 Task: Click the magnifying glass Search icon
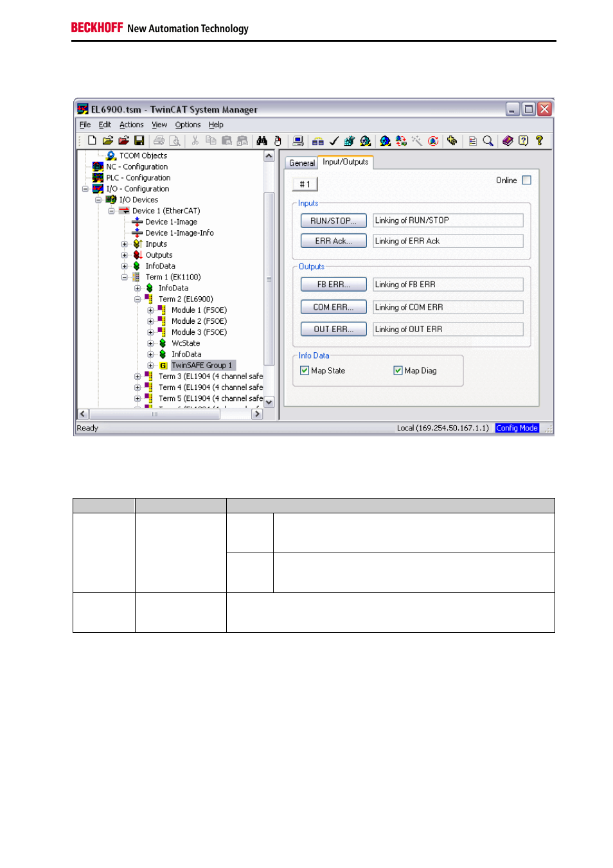coord(488,141)
